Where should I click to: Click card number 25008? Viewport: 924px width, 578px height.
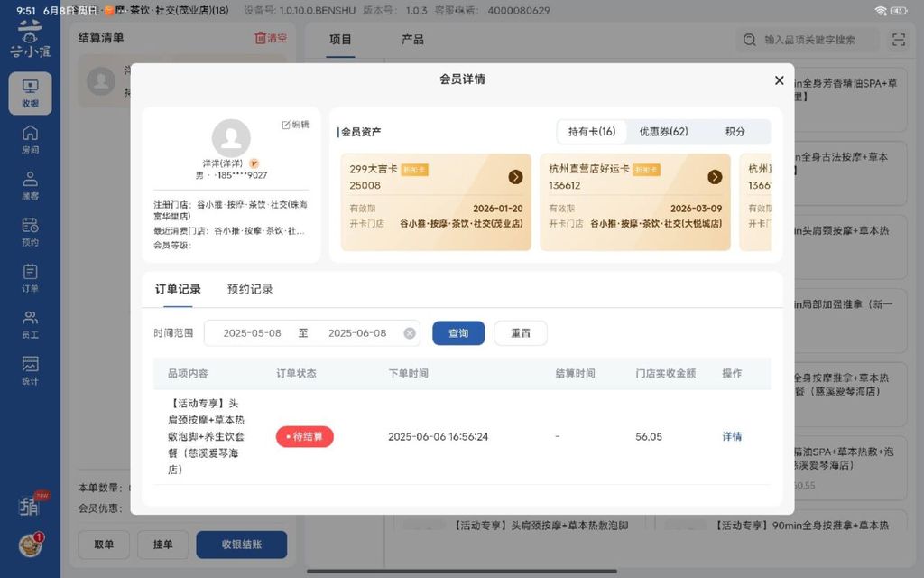365,185
